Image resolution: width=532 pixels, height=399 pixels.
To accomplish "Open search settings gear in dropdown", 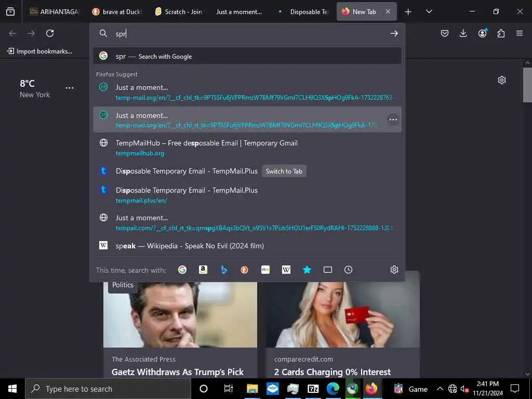I will pyautogui.click(x=394, y=270).
